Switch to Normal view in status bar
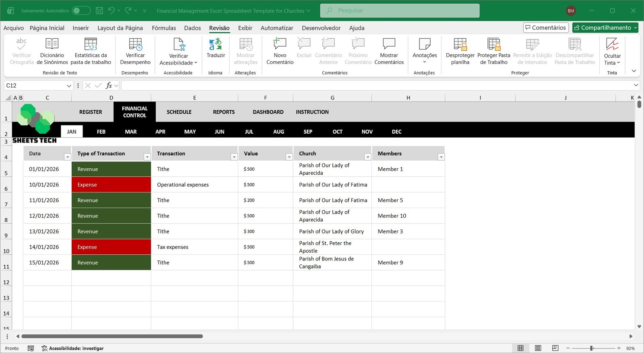644x353 pixels. [x=520, y=348]
